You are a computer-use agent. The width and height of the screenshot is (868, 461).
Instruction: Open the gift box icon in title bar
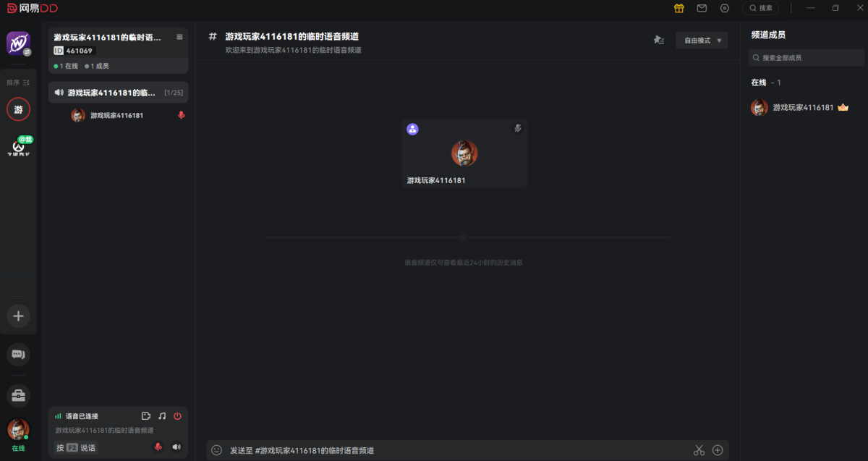678,8
